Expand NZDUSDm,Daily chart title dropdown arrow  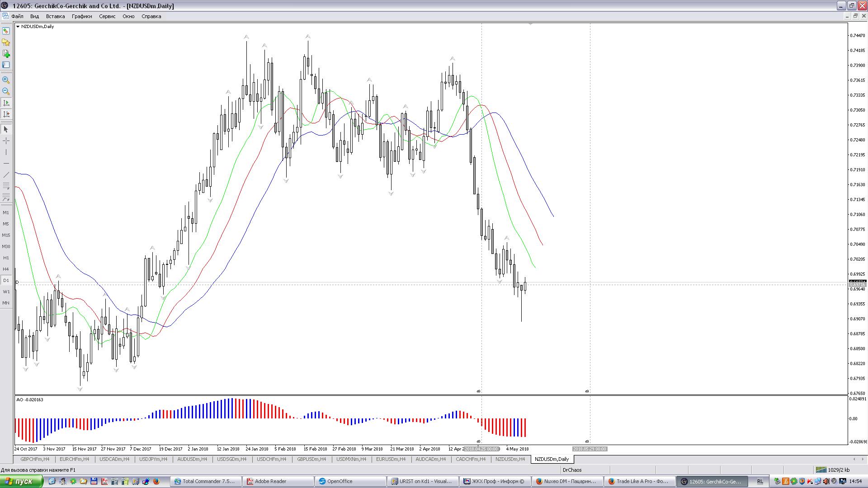point(18,26)
